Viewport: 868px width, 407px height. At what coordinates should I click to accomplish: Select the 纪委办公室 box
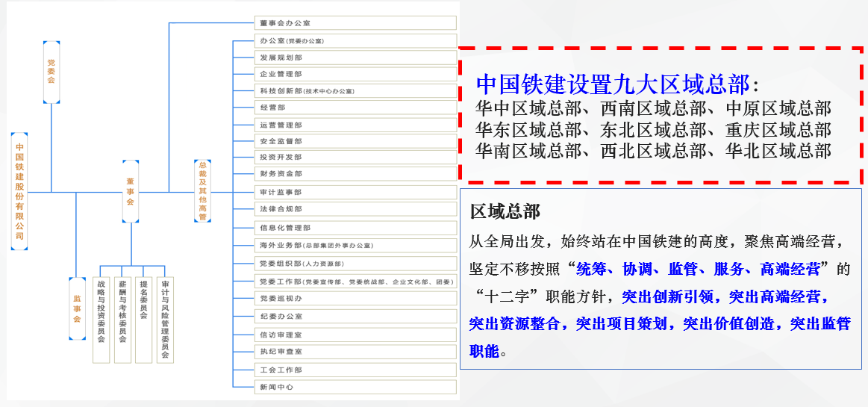click(355, 317)
